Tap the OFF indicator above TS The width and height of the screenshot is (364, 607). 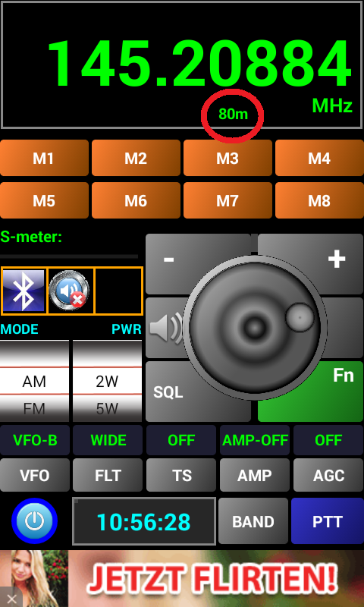pos(181,440)
